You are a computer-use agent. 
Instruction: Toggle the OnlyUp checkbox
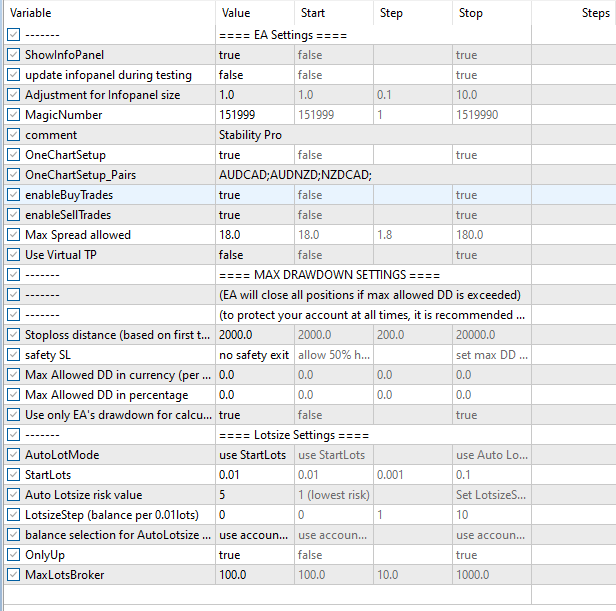point(13,555)
